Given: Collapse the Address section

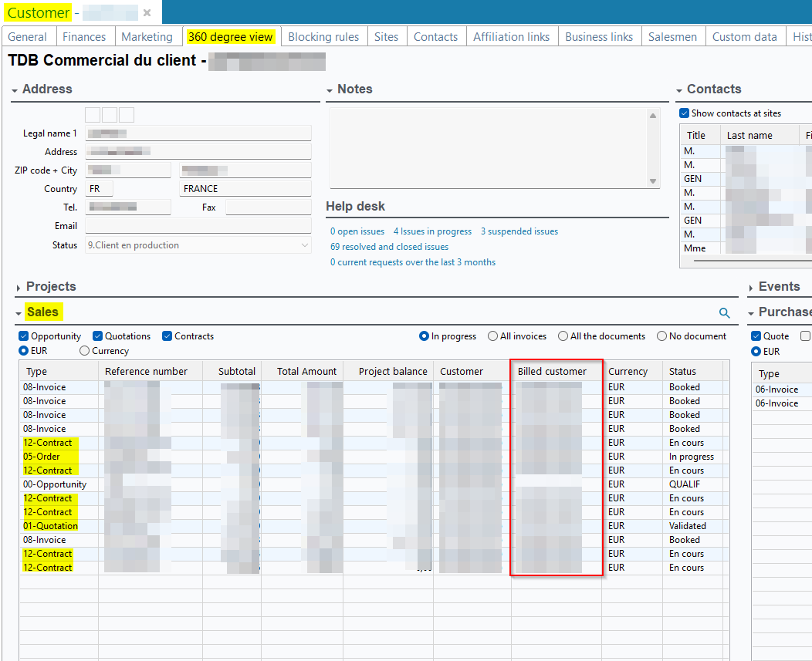Looking at the screenshot, I should [15, 90].
